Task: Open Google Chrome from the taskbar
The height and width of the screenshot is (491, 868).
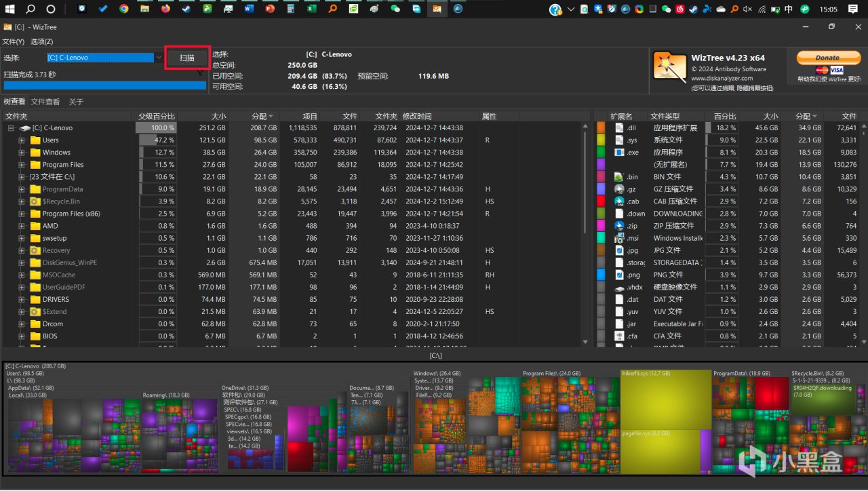Action: 123,9
